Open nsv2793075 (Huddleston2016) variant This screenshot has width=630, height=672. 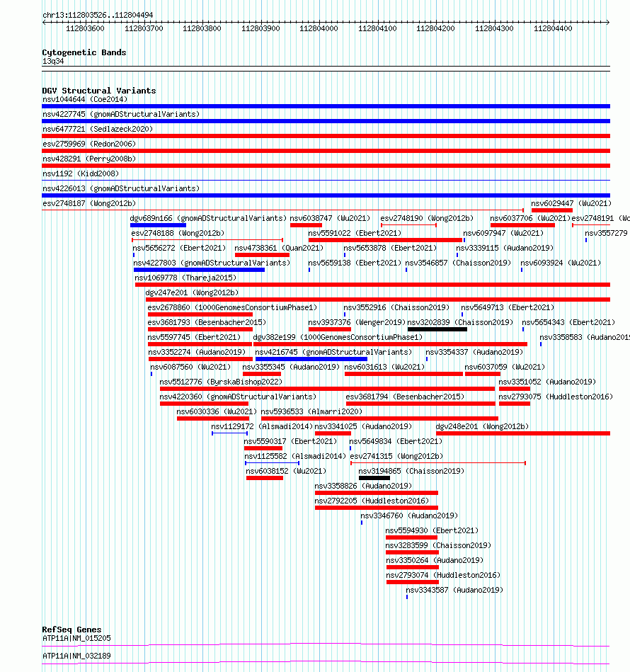point(556,397)
